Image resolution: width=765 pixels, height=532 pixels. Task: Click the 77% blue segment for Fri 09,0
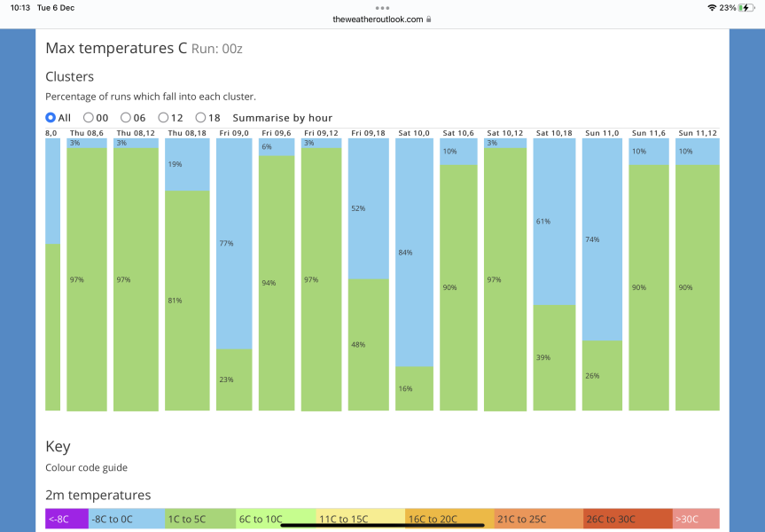pyautogui.click(x=234, y=243)
